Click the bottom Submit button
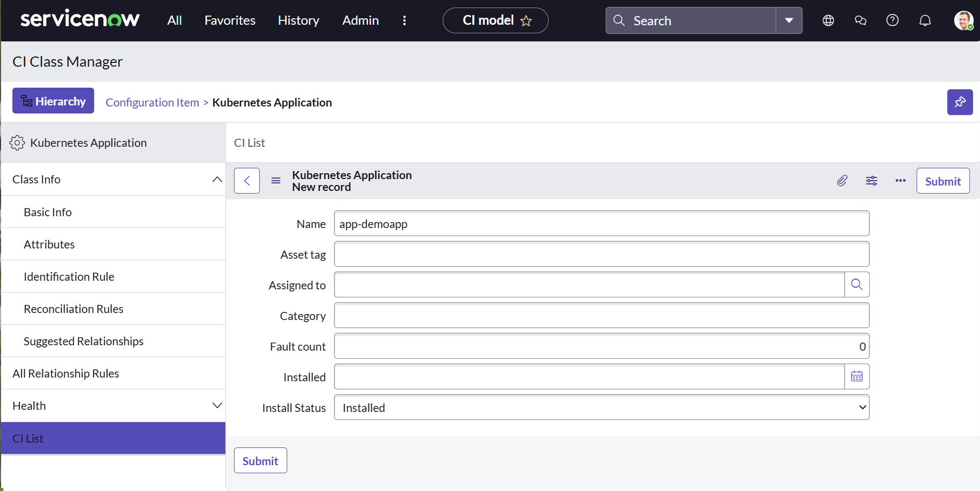 pos(260,460)
